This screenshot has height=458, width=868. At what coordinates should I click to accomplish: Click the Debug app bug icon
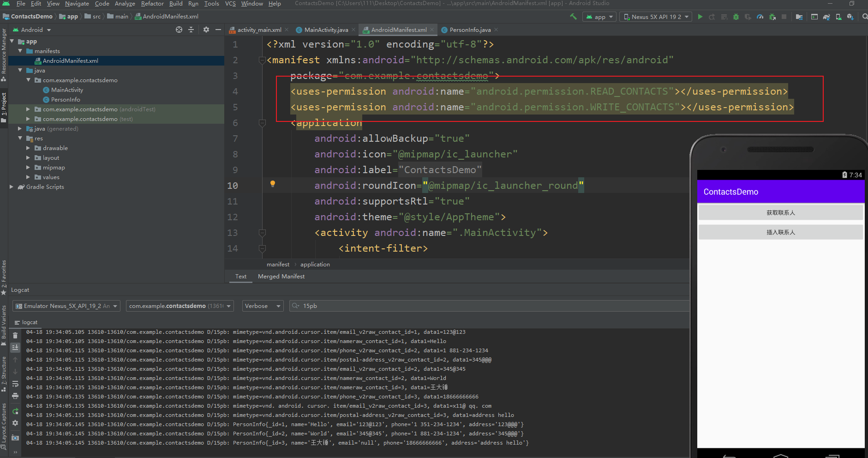(736, 17)
